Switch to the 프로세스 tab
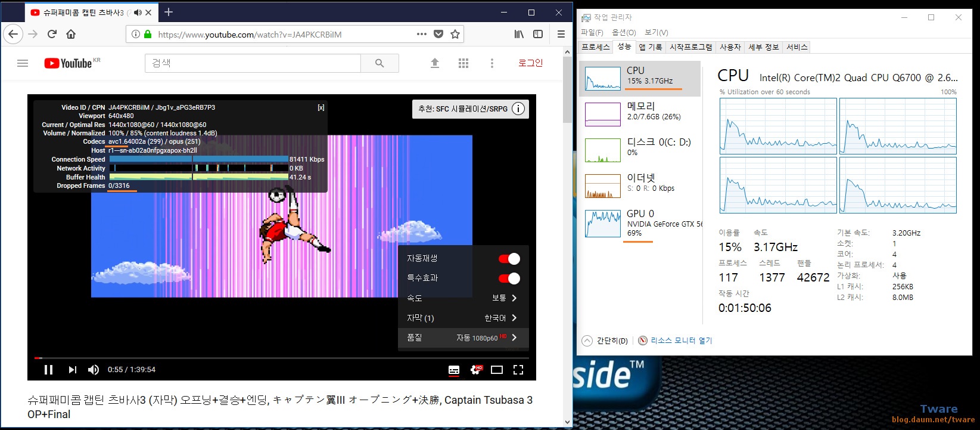Viewport: 980px width, 430px height. pos(596,47)
